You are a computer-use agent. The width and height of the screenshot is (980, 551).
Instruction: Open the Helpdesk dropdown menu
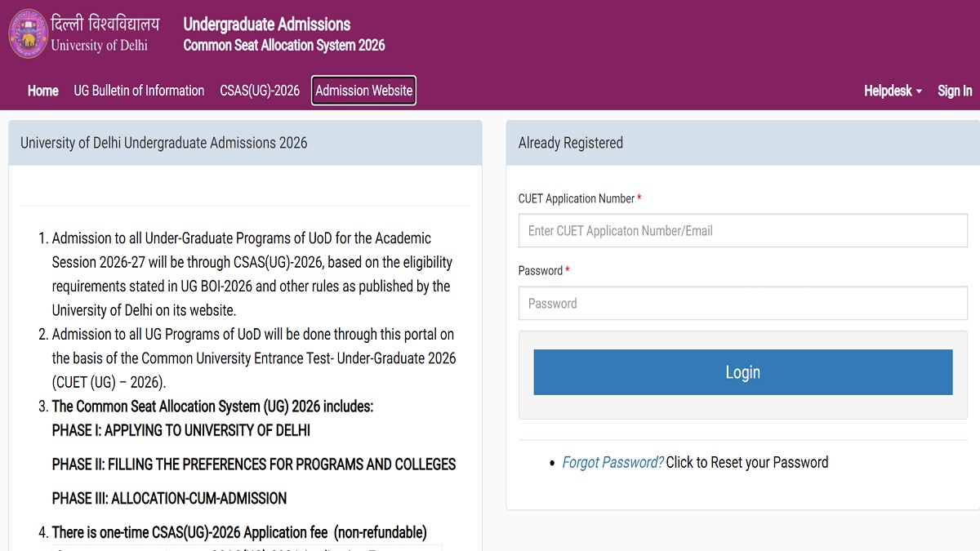893,91
